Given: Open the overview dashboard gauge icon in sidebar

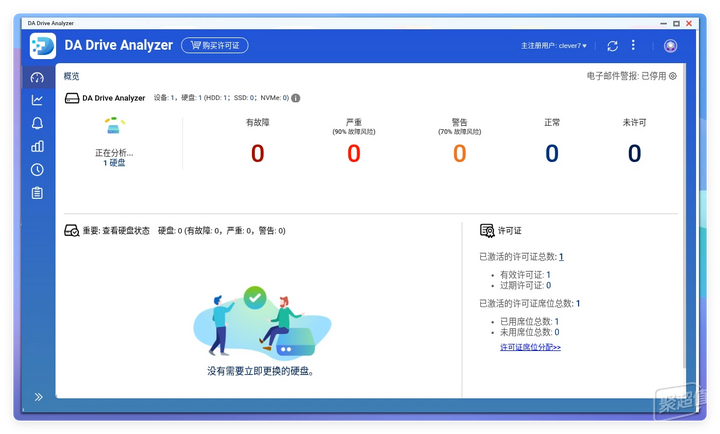Looking at the screenshot, I should [38, 77].
